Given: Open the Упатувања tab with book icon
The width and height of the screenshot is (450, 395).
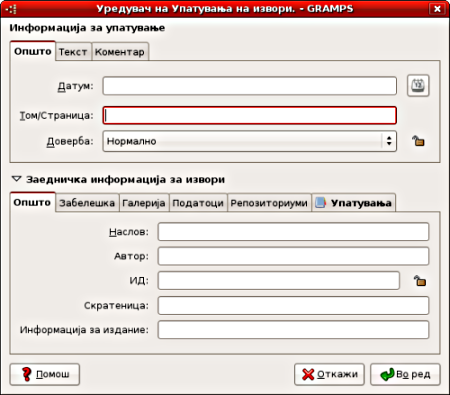Looking at the screenshot, I should pos(354,203).
